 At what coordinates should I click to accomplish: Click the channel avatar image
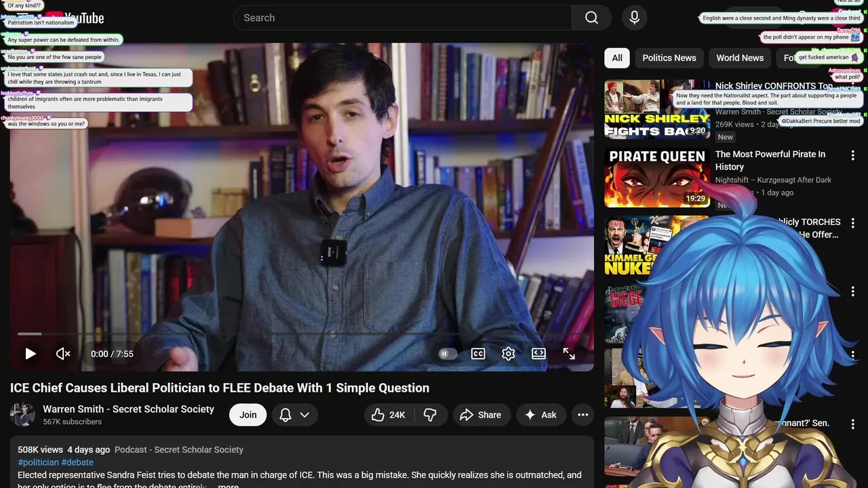[x=22, y=414]
